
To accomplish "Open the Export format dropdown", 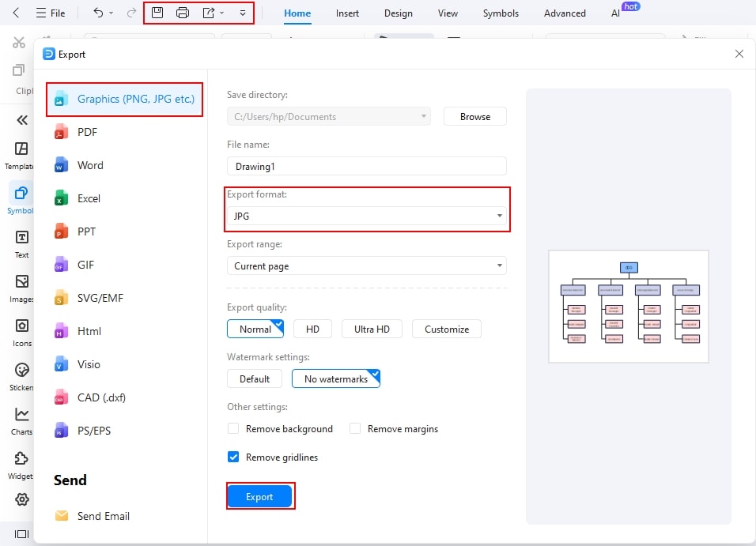I will 499,214.
